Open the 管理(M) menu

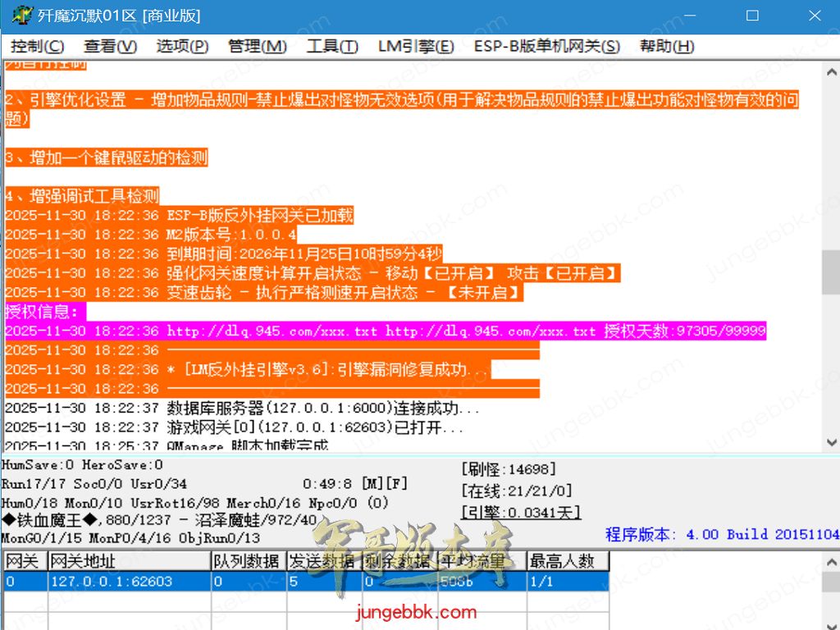258,47
